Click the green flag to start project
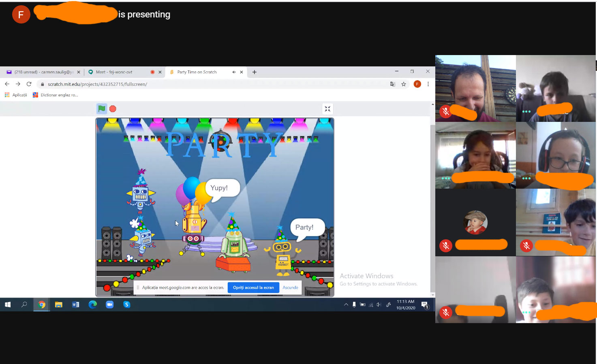The image size is (597, 364). coord(102,109)
